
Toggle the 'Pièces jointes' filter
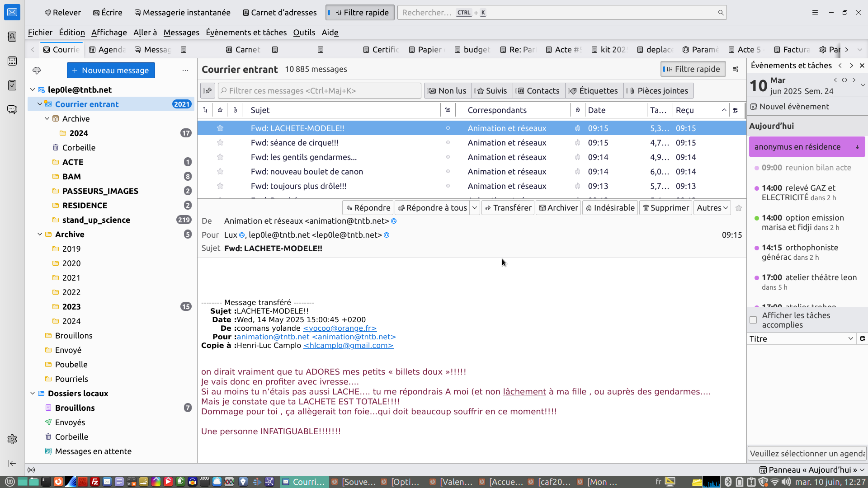pos(658,91)
